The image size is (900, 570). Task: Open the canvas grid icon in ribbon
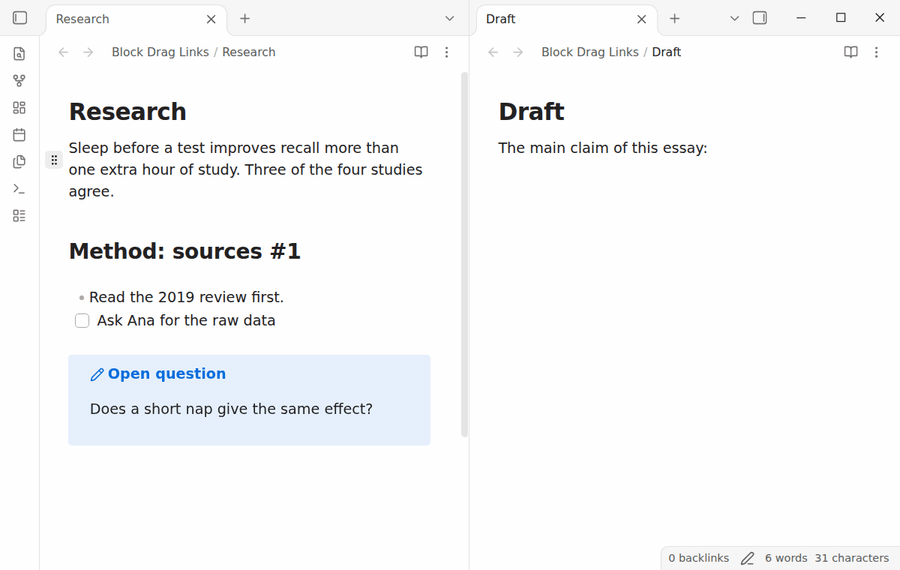point(19,108)
